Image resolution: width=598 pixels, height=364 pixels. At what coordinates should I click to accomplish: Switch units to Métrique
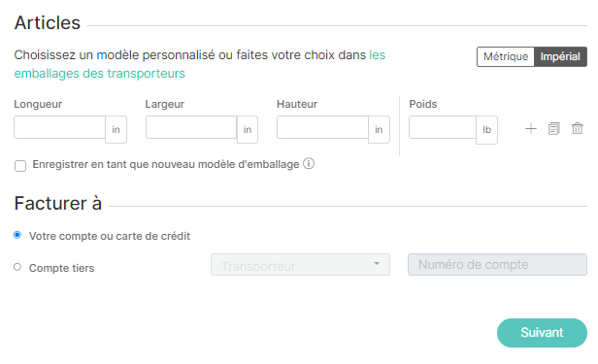tap(506, 57)
